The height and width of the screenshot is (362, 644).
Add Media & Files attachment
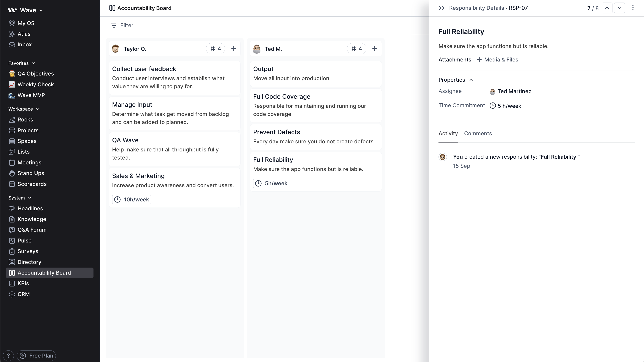[x=497, y=60]
